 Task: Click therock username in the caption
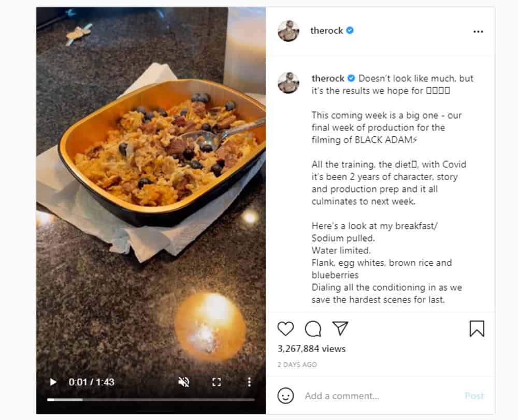(x=328, y=78)
